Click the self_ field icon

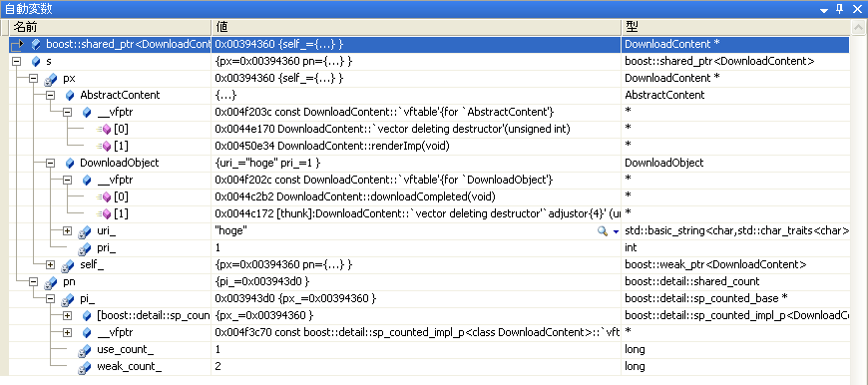[68, 265]
